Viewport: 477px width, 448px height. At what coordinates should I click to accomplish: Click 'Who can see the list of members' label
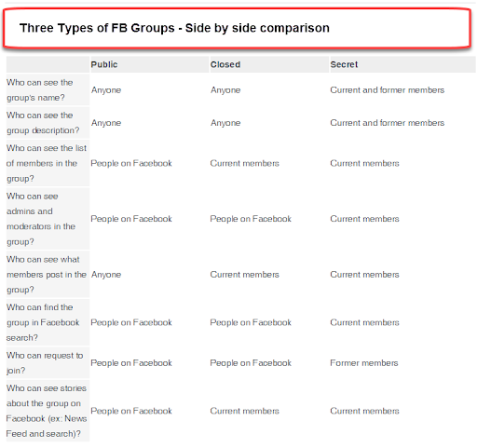47,163
